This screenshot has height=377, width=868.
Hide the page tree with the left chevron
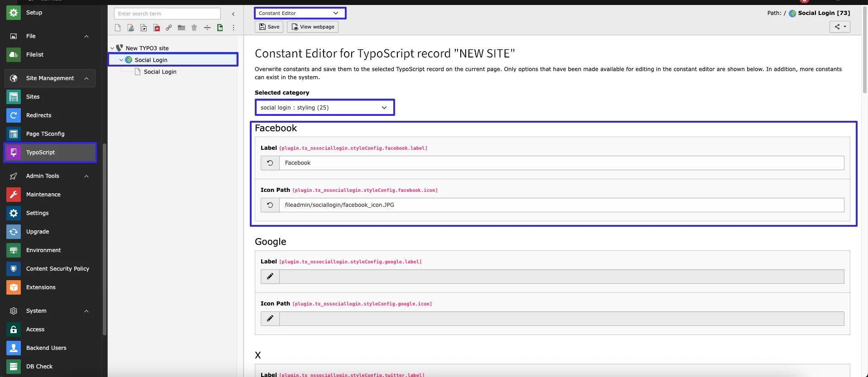[x=233, y=14]
